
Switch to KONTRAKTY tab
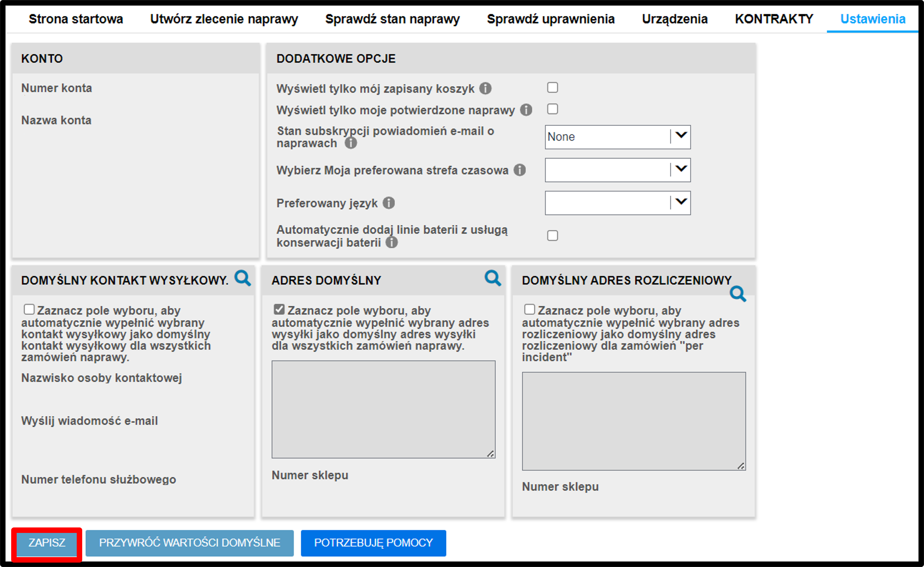coord(774,19)
